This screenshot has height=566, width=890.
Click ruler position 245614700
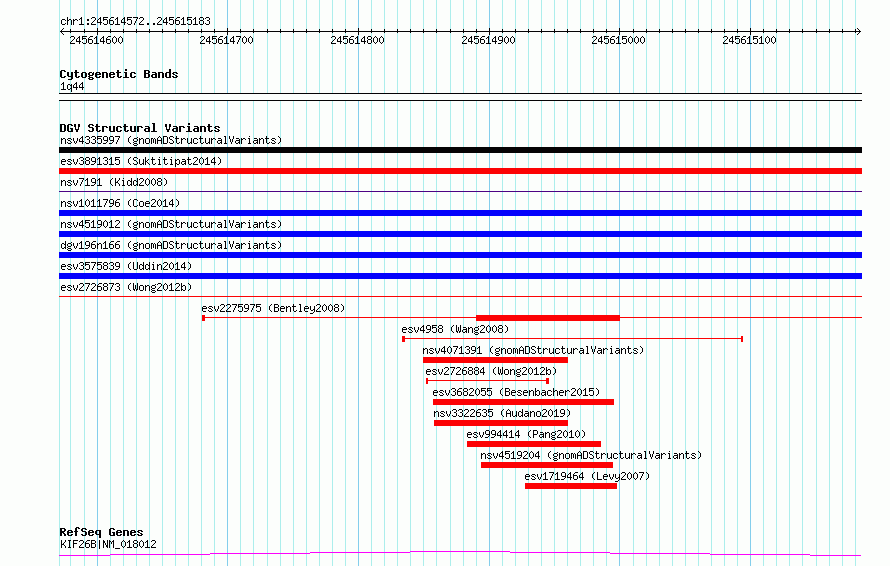pos(226,40)
